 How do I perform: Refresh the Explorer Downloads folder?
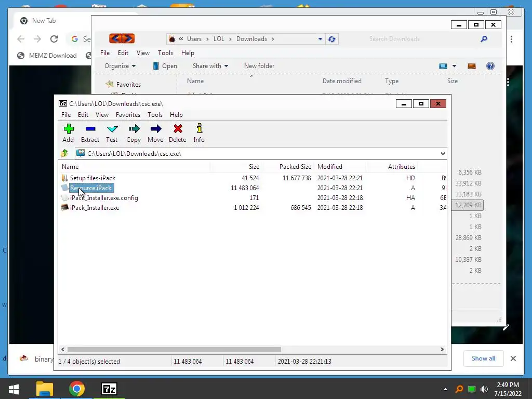[x=331, y=39]
